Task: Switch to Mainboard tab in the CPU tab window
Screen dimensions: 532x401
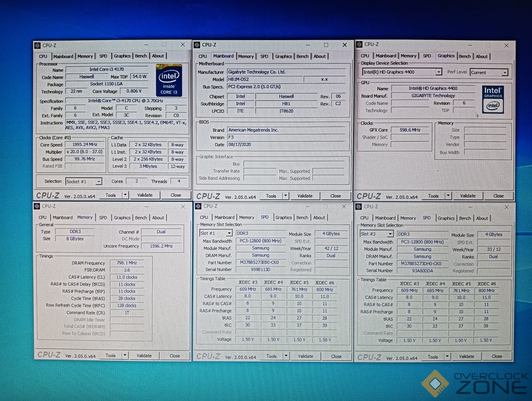Action: (x=63, y=56)
